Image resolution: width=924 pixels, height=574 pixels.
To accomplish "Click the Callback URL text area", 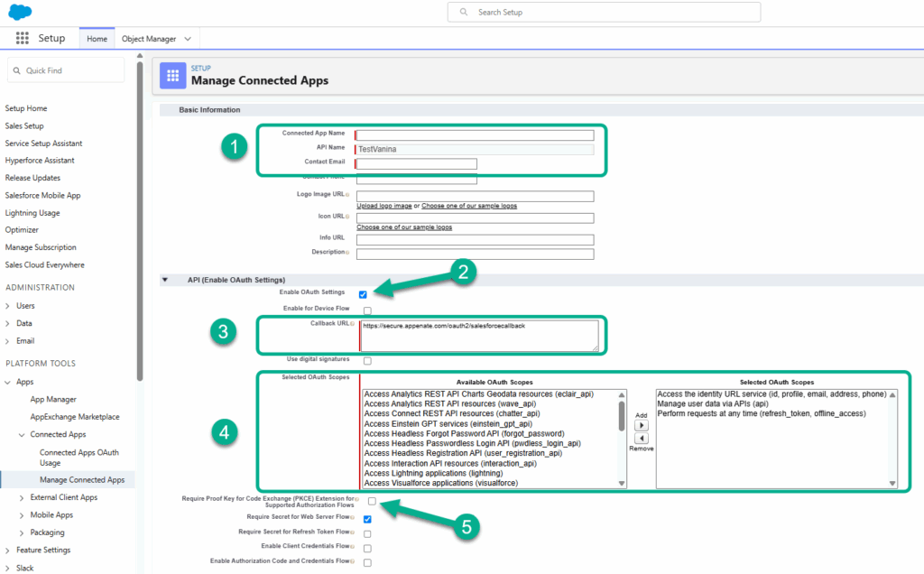I will click(479, 336).
